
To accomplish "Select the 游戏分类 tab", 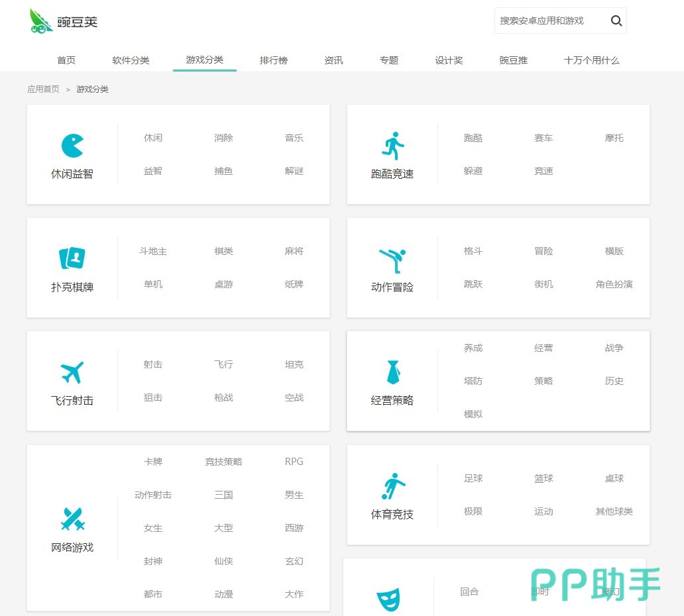I will (x=205, y=60).
